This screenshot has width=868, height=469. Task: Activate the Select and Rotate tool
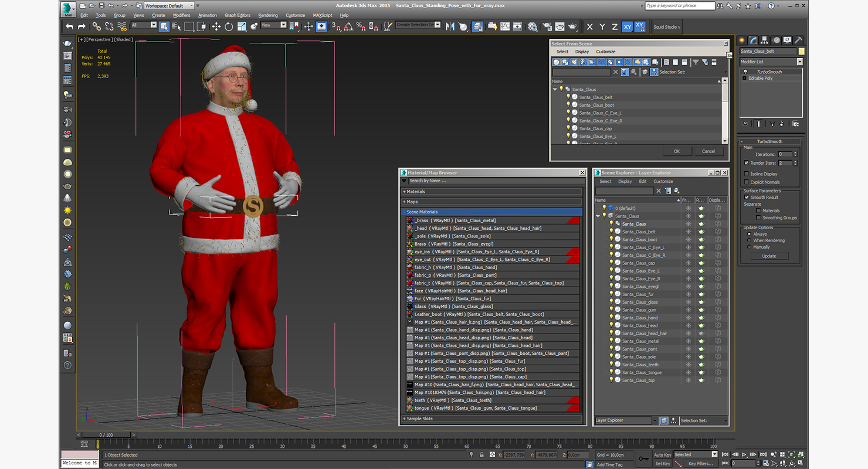point(229,26)
